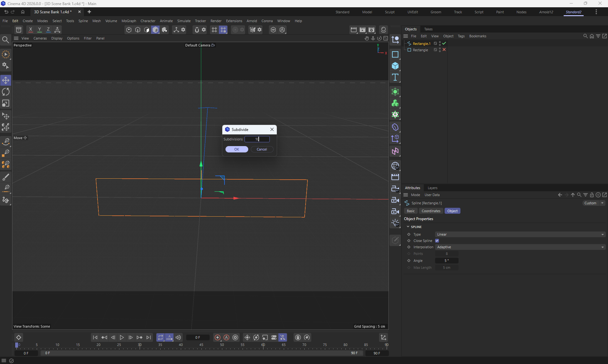Click OK in the Subdivide dialog
The image size is (608, 364).
click(x=237, y=149)
